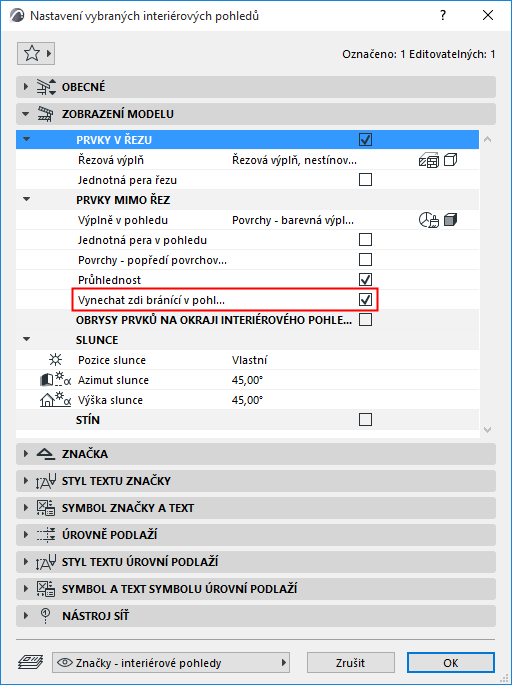Click the SYMBOL A TEXT SYMBOLU ÚROVNÍ PODLAŽÍ icon
512x685 pixels.
(46, 589)
